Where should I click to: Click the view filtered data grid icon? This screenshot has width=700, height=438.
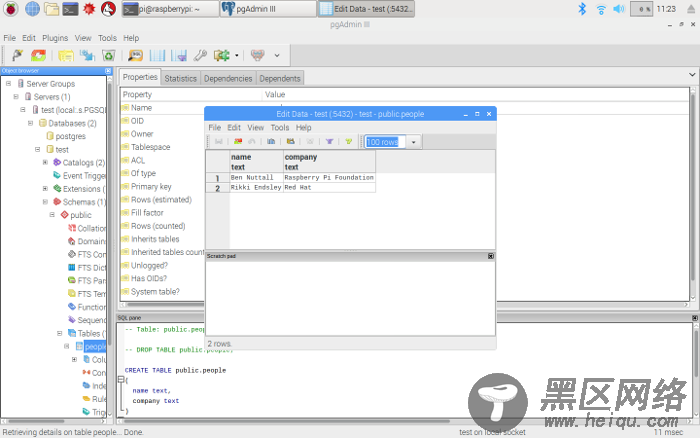pyautogui.click(x=179, y=55)
